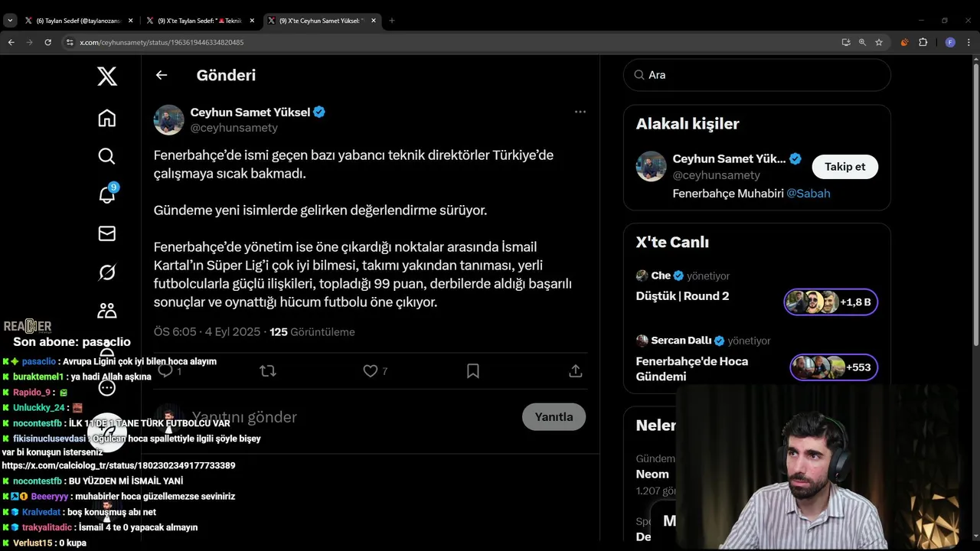Screen dimensions: 980x551
Task: Like the post with heart icon
Action: click(371, 371)
